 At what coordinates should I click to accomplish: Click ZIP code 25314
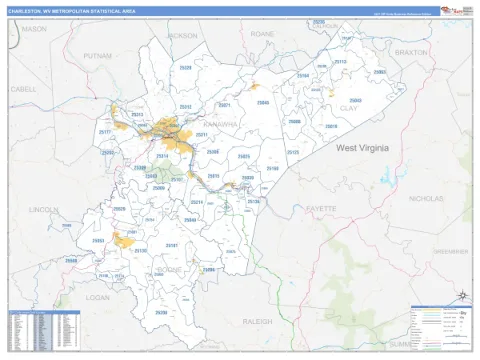[162, 156]
